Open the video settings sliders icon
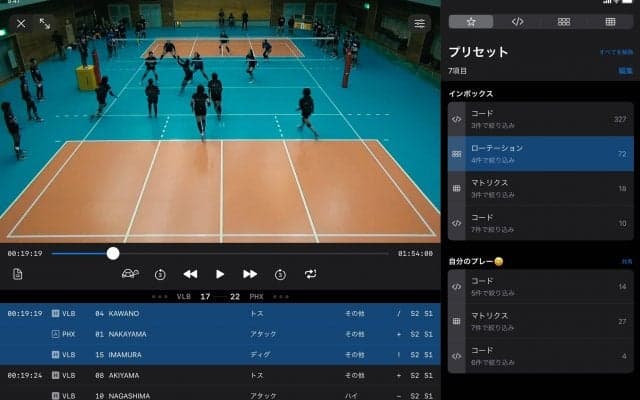640x400 pixels. [x=419, y=24]
